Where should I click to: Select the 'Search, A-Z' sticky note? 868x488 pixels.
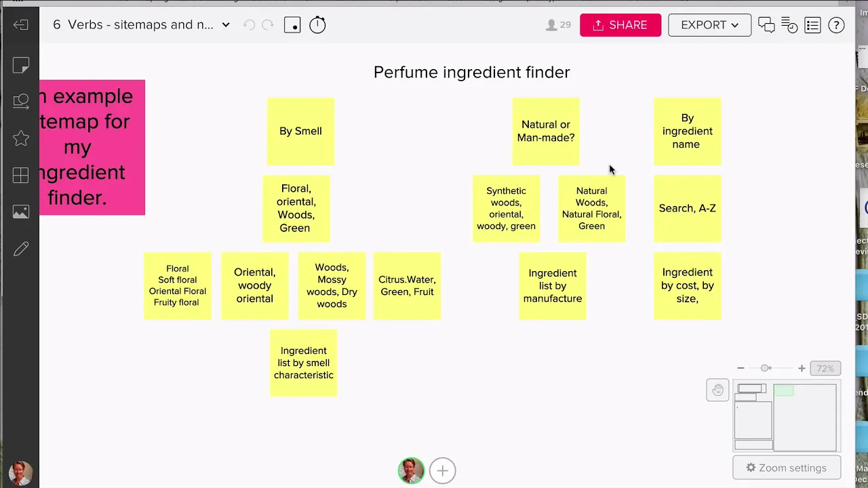(x=688, y=208)
